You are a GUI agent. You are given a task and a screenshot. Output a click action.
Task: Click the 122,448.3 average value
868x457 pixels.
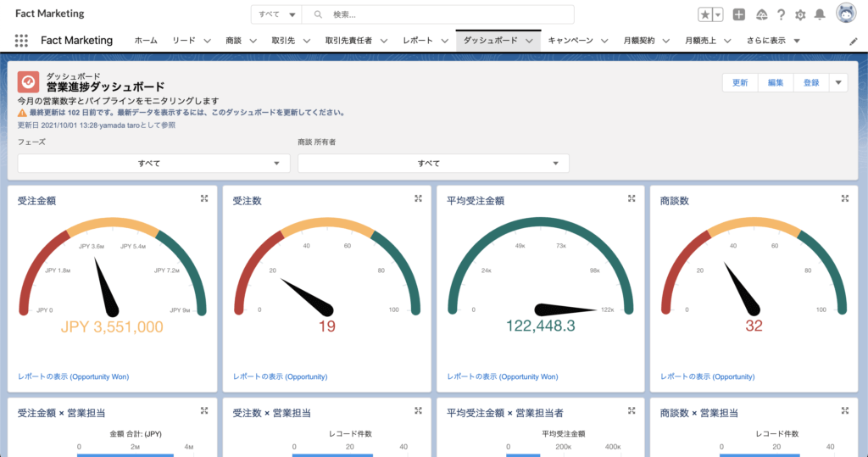point(540,326)
